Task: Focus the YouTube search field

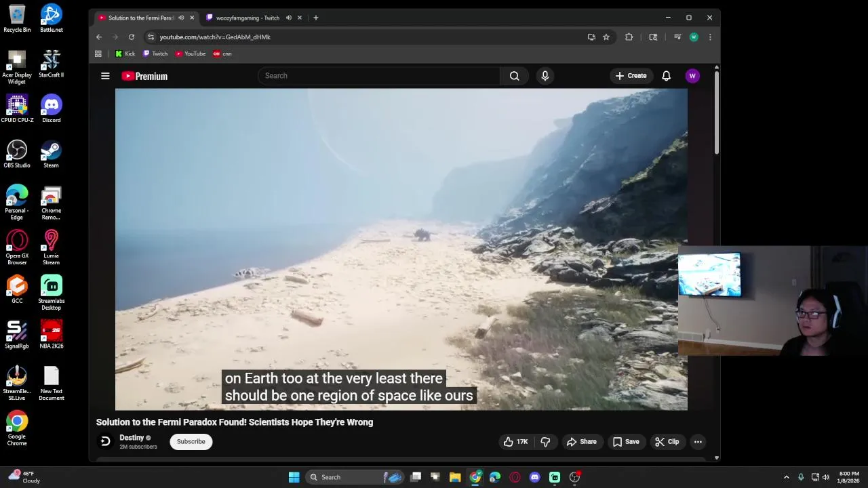Action: point(378,76)
